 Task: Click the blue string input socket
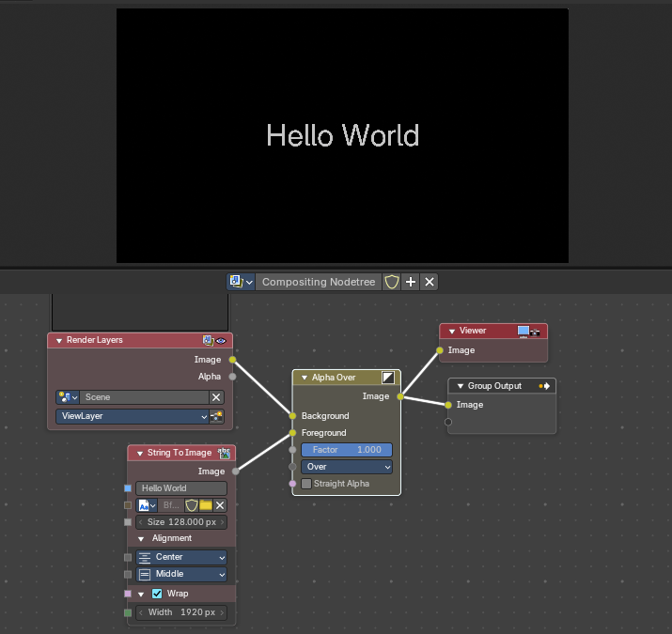tap(128, 488)
